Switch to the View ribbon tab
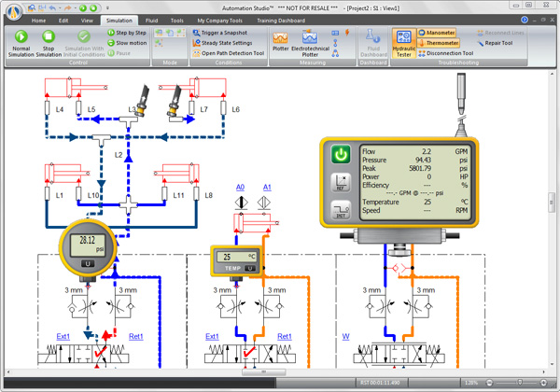The width and height of the screenshot is (560, 392). pos(87,21)
